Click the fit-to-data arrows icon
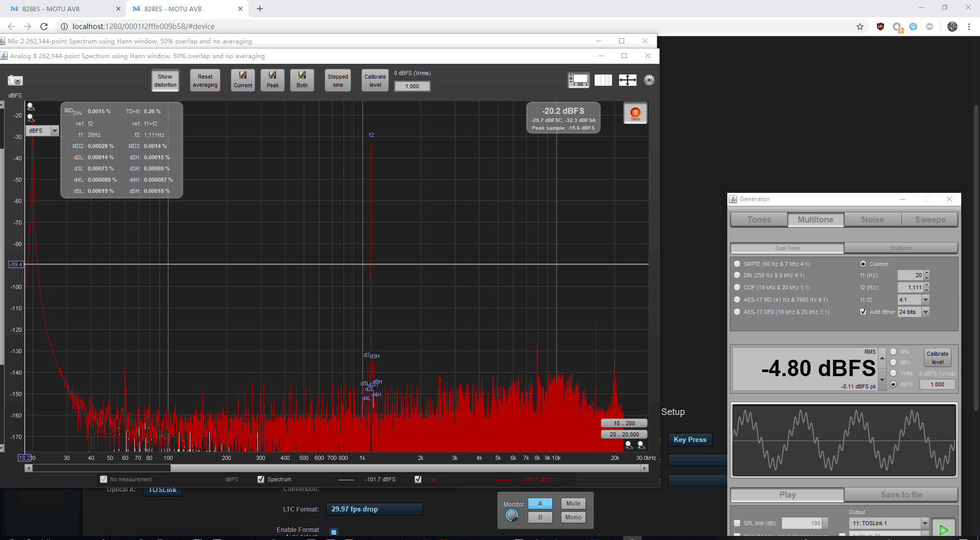 [x=628, y=80]
